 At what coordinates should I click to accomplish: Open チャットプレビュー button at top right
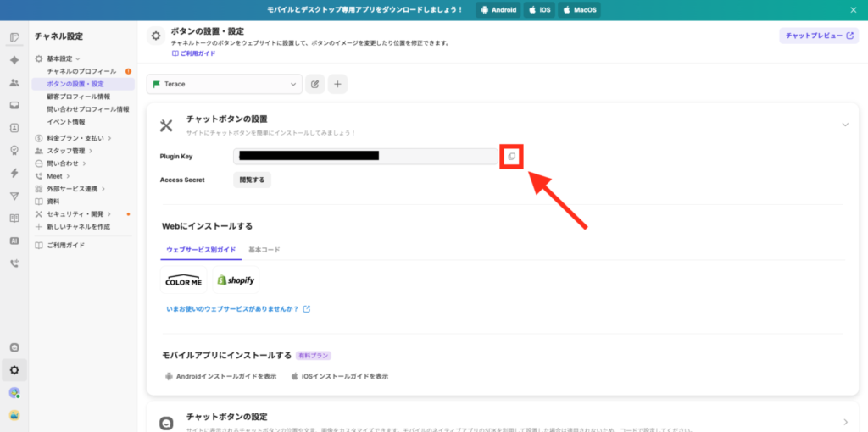coord(819,36)
